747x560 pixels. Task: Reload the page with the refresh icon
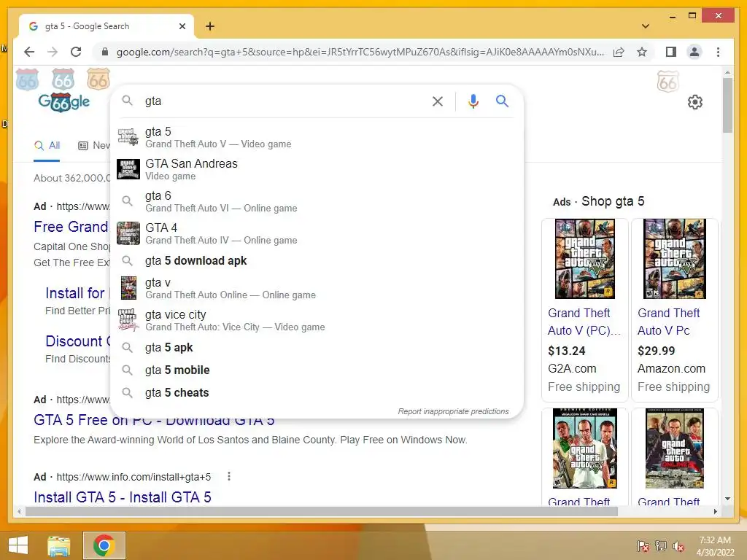point(76,52)
